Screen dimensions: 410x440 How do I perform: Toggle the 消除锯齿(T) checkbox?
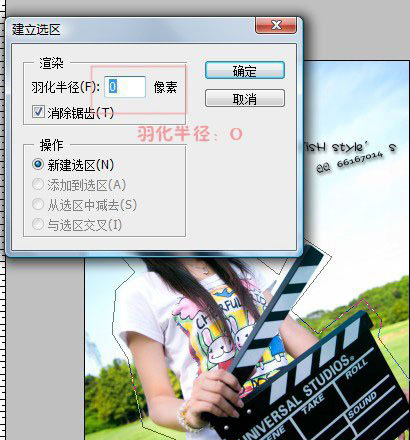point(38,112)
